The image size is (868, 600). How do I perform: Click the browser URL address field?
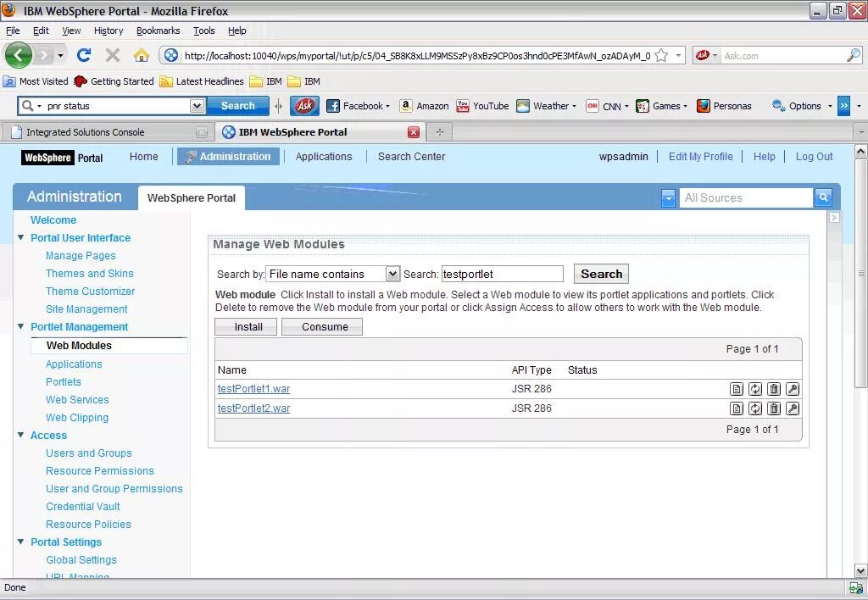(x=416, y=55)
